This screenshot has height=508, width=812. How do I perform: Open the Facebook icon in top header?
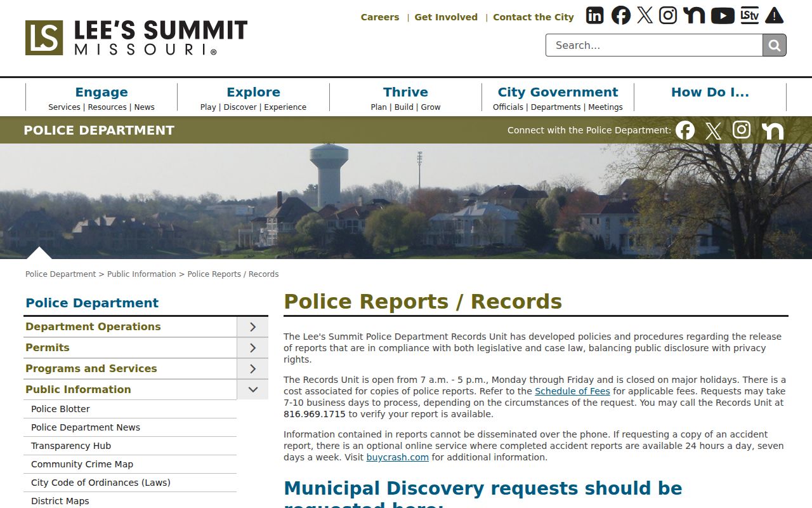(621, 15)
